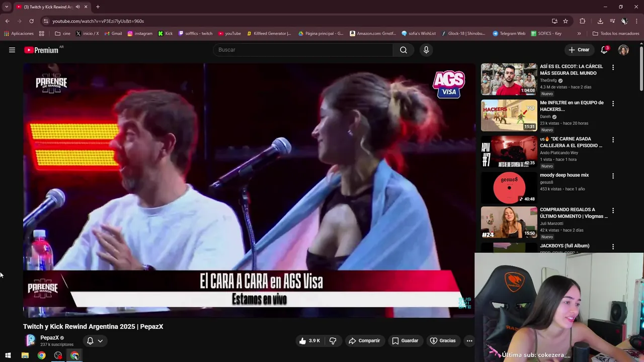The image size is (644, 362).
Task: Open the recording app taskbar icon
Action: (x=58, y=355)
